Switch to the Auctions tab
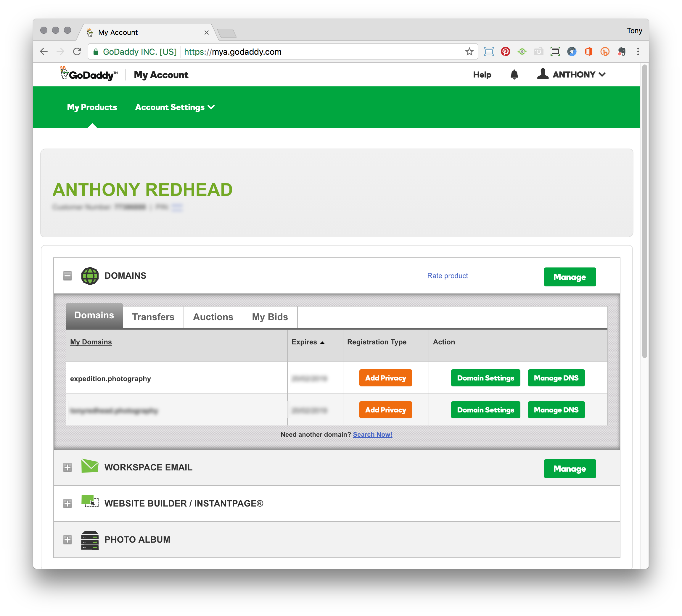Screen dimensions: 682x616 pyautogui.click(x=213, y=317)
